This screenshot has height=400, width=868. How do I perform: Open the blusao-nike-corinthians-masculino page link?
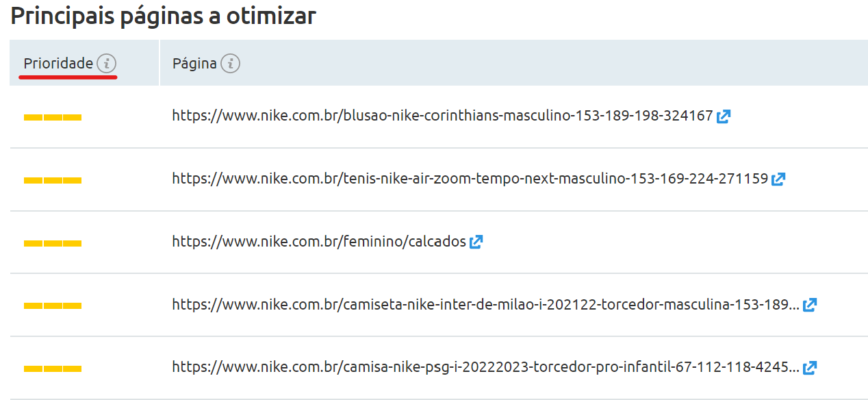pyautogui.click(x=442, y=116)
